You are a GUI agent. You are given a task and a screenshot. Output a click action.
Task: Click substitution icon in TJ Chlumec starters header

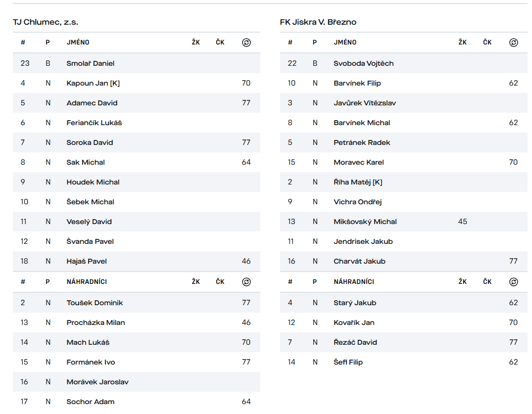246,43
